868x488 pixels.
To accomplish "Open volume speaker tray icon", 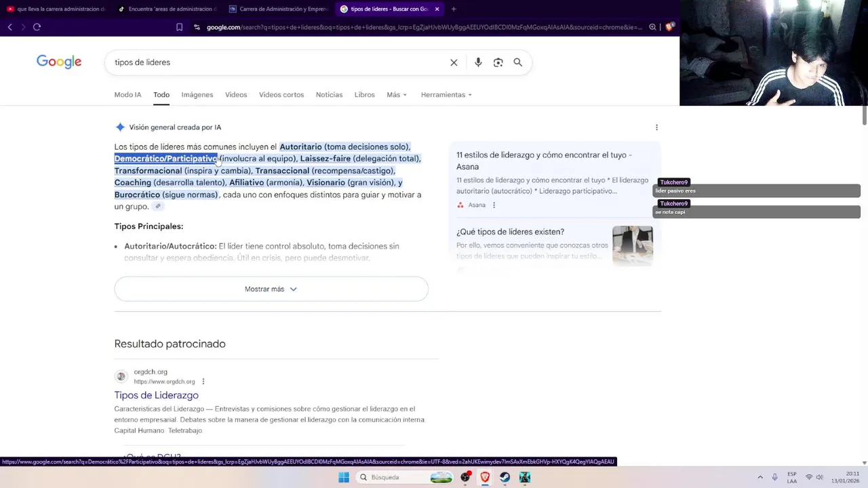I will point(819,477).
